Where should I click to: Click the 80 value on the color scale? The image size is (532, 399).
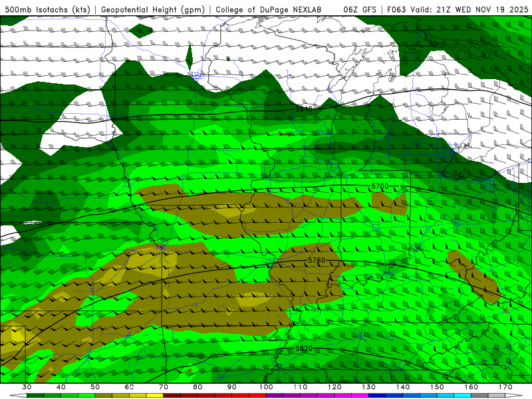pos(198,387)
